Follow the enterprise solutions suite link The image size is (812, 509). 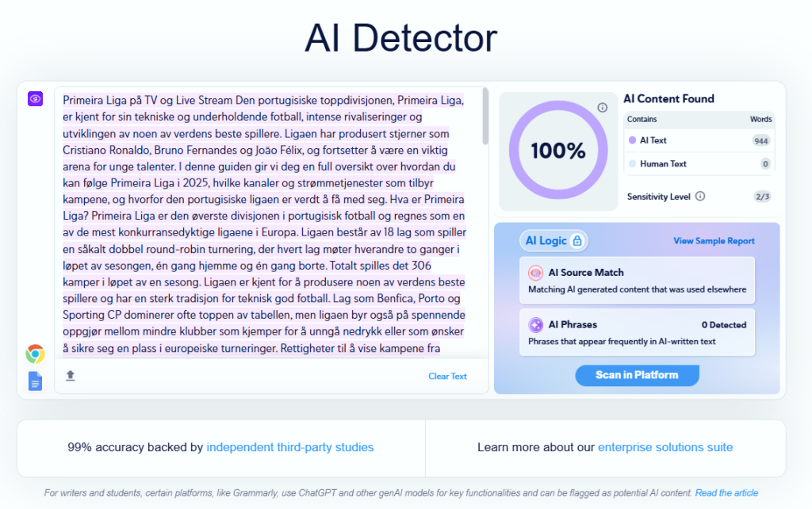665,448
